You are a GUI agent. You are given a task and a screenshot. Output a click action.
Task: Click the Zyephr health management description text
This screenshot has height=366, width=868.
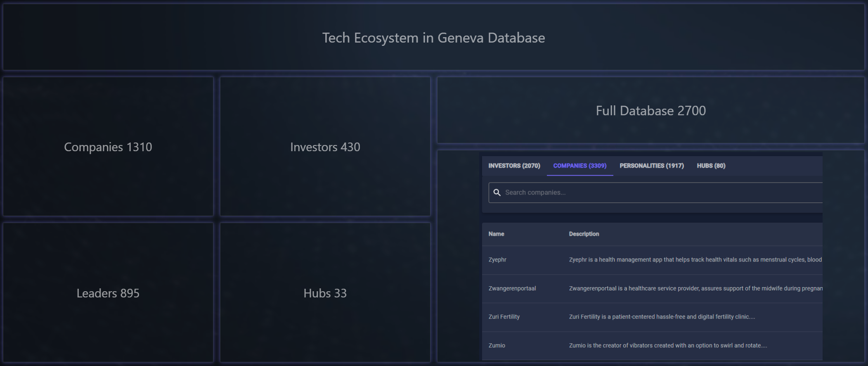point(695,260)
